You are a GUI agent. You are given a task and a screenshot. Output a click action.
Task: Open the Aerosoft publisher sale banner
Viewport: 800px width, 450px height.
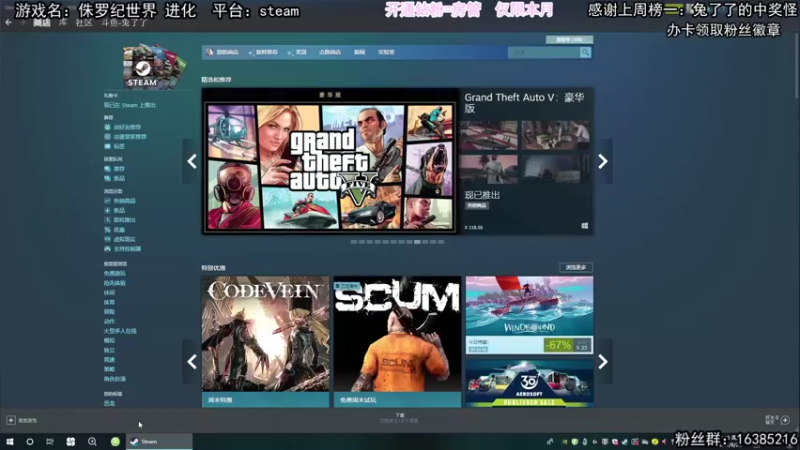coord(529,383)
